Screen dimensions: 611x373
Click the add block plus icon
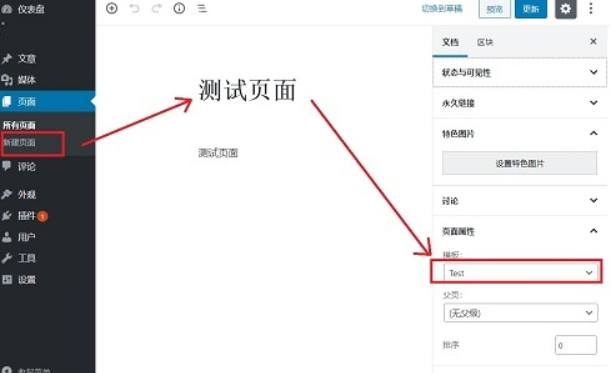[x=112, y=8]
